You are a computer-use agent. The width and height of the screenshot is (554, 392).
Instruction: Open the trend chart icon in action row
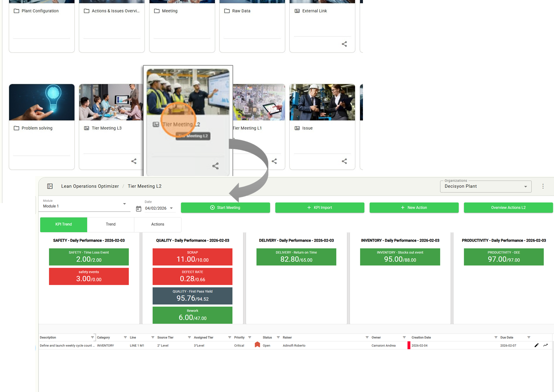pos(546,345)
